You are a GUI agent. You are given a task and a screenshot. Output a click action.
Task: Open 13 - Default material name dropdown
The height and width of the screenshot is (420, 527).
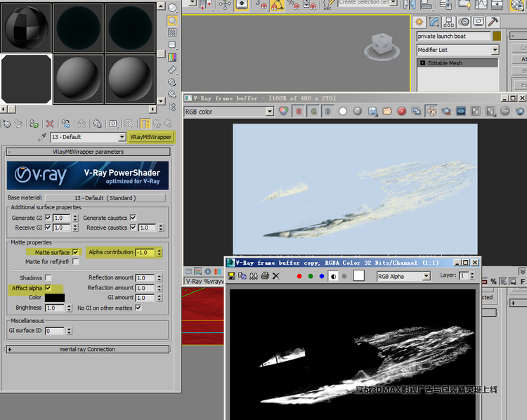[x=122, y=137]
